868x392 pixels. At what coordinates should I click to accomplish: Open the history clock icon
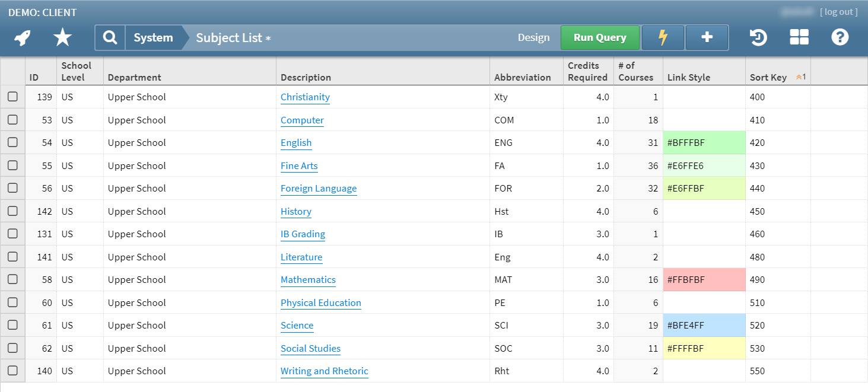point(758,38)
